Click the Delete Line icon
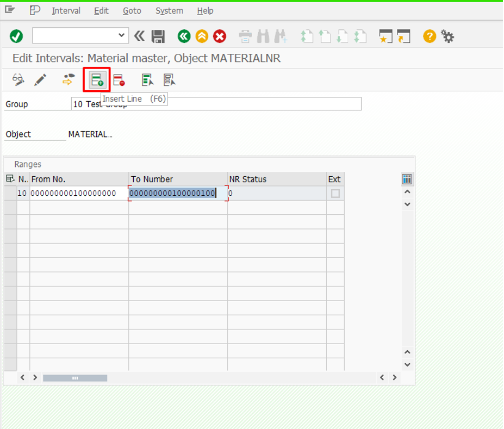 pyautogui.click(x=119, y=80)
